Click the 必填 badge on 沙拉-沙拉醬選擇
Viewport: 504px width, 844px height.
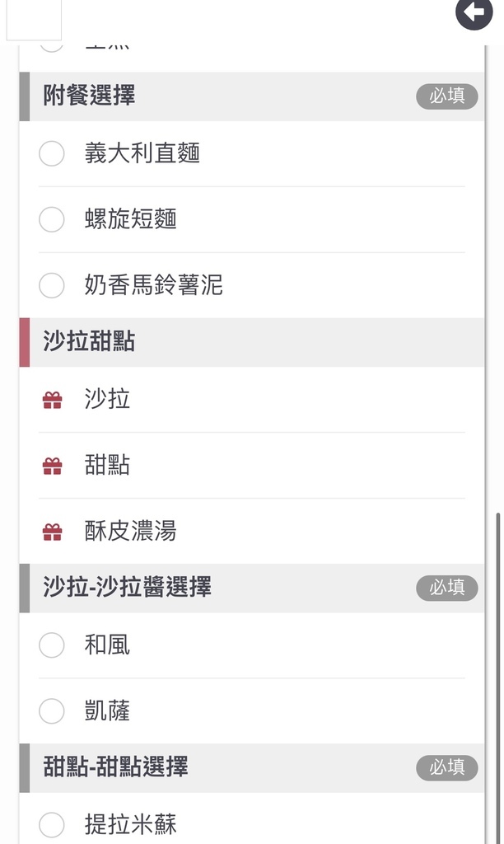(x=446, y=588)
